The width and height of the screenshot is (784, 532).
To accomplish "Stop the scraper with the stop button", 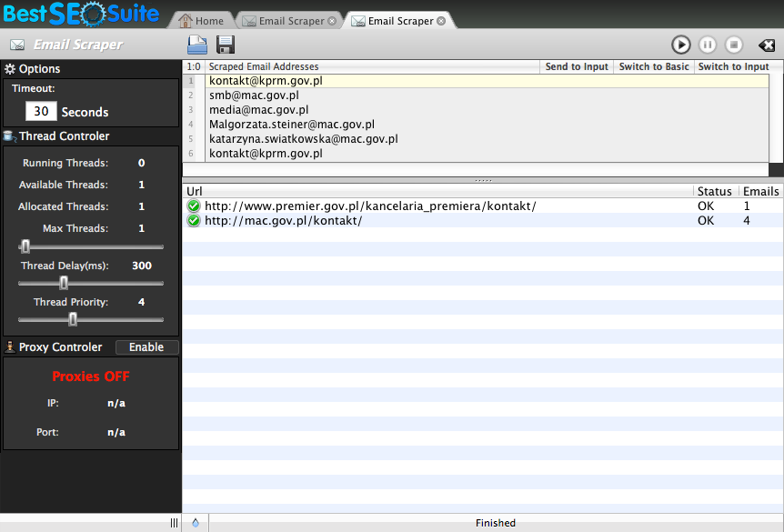I will point(733,45).
